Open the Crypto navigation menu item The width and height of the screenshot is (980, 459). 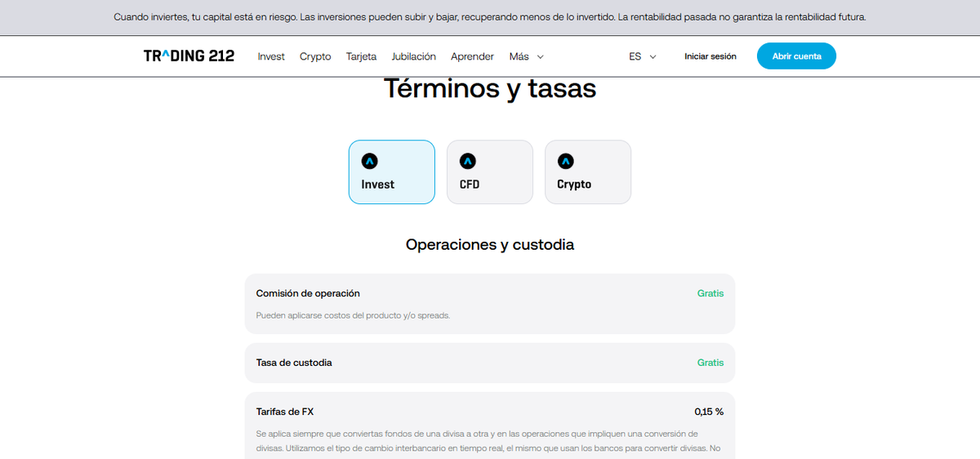coord(315,56)
